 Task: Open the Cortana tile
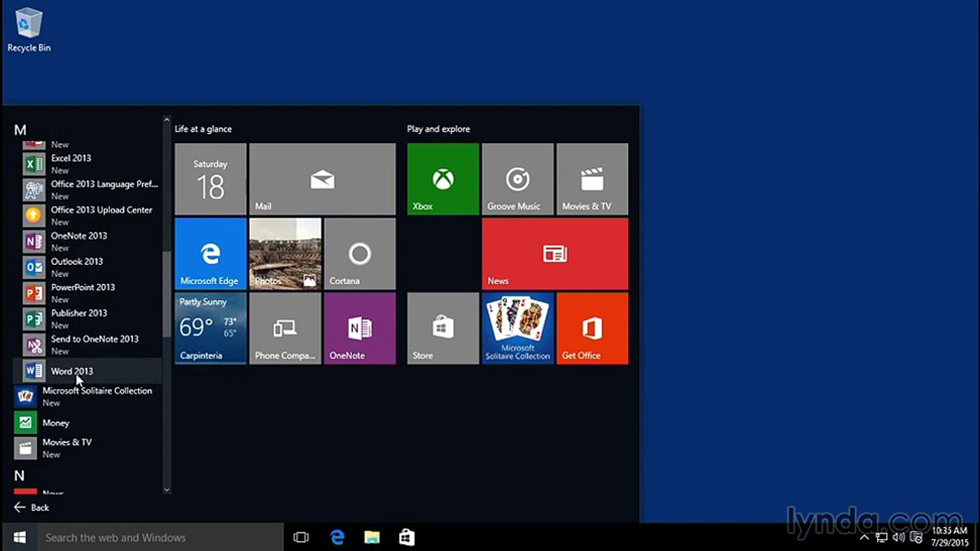tap(360, 253)
